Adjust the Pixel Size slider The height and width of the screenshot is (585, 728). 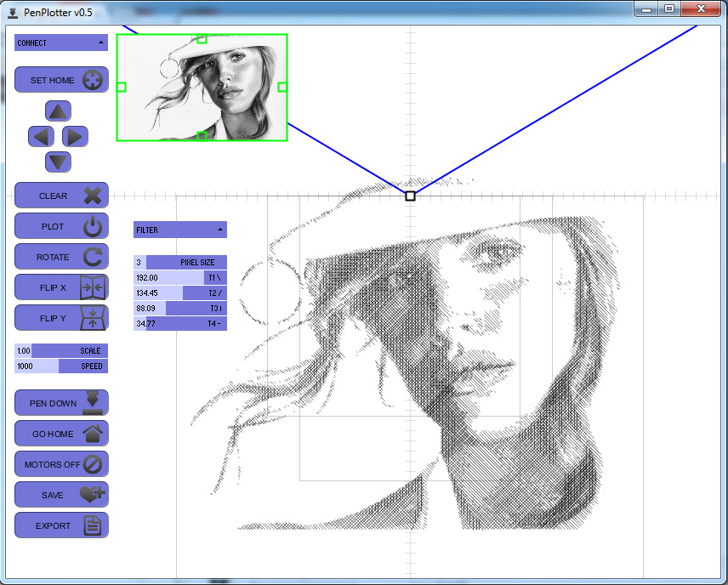tap(180, 263)
